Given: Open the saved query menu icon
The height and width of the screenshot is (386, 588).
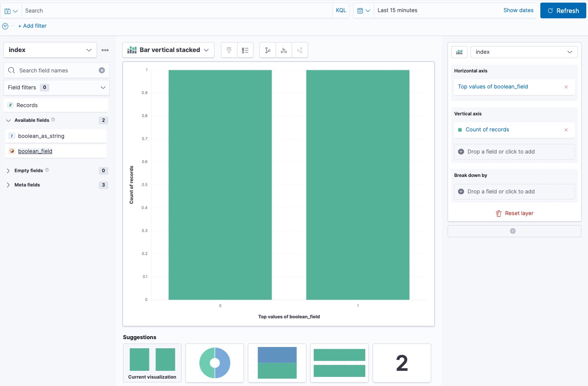Looking at the screenshot, I should coord(11,10).
